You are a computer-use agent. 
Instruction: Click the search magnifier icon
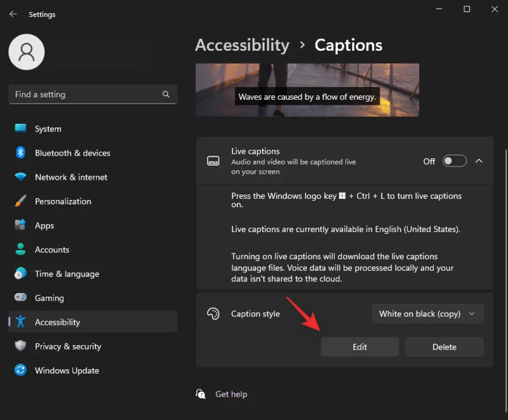(166, 94)
